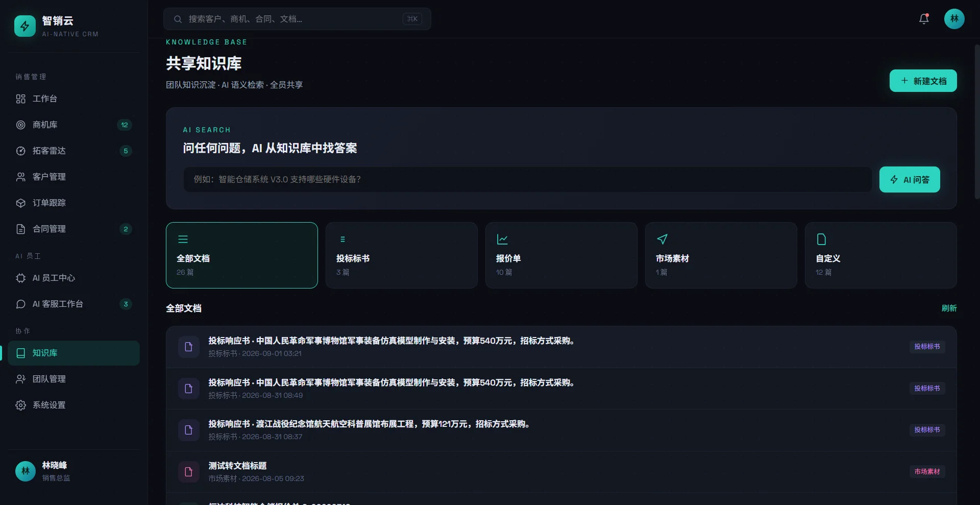Click the 2 badge beside 合同管理
The width and height of the screenshot is (980, 505).
[126, 229]
